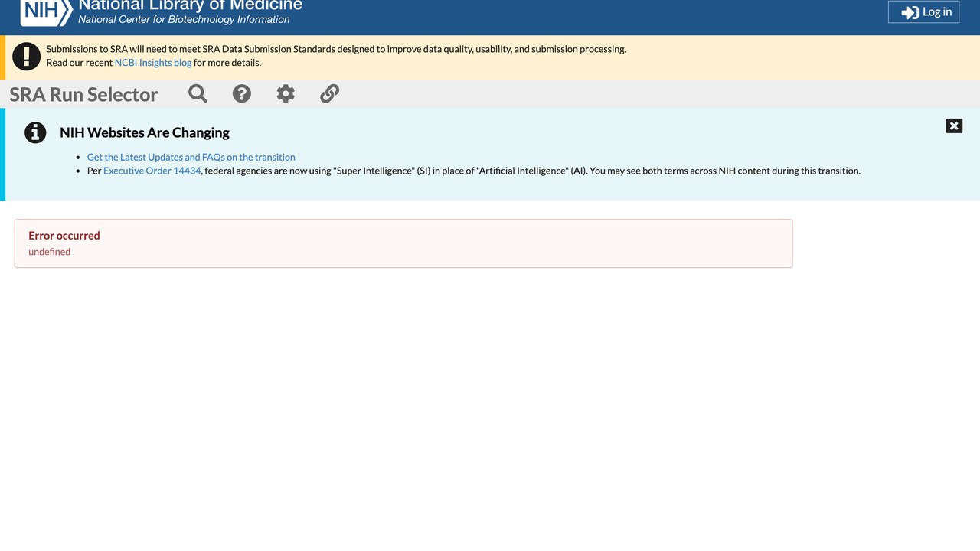Click the Error occurred message title
Screen dimensions: 980x551
[64, 236]
